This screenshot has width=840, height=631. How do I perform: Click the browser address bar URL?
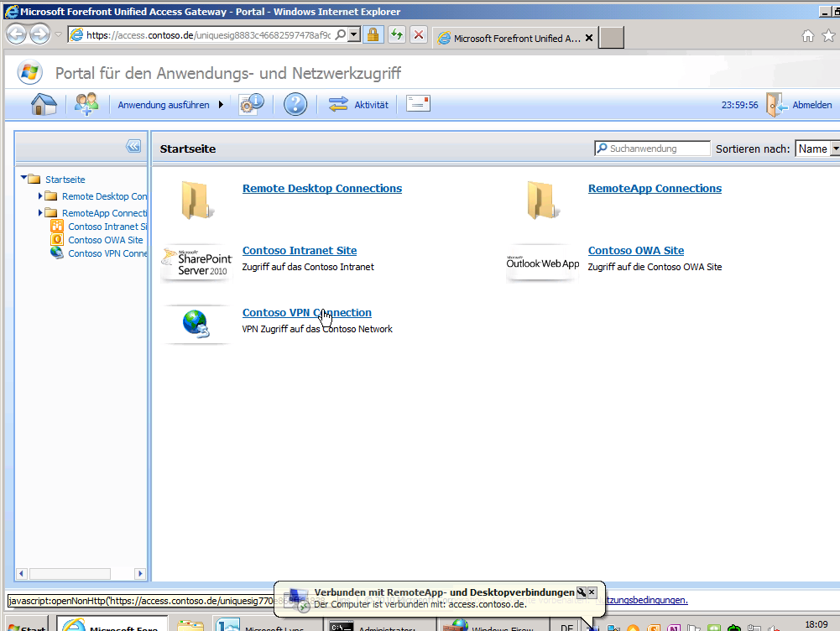(209, 35)
